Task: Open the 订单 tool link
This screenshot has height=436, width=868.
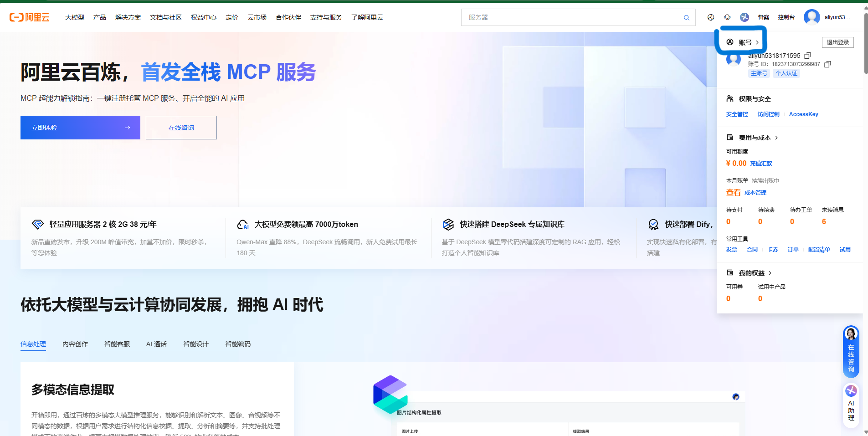Action: 793,250
